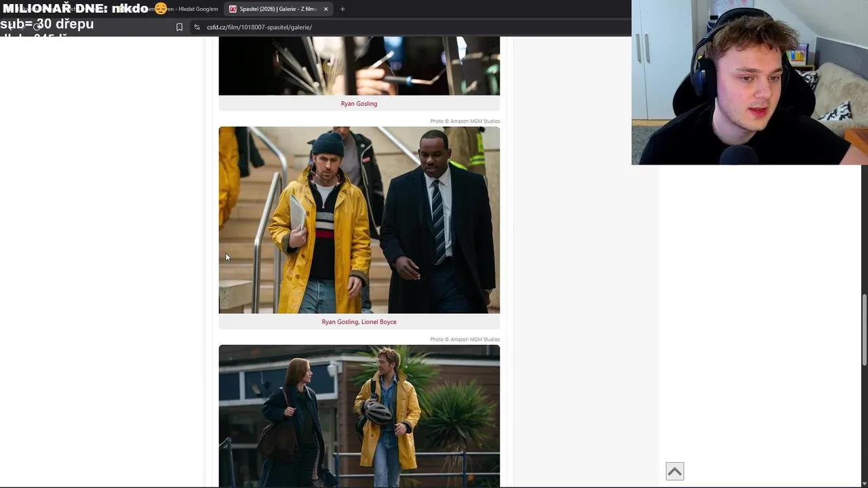Open a new browser tab with plus
Image resolution: width=868 pixels, height=488 pixels.
coord(342,9)
